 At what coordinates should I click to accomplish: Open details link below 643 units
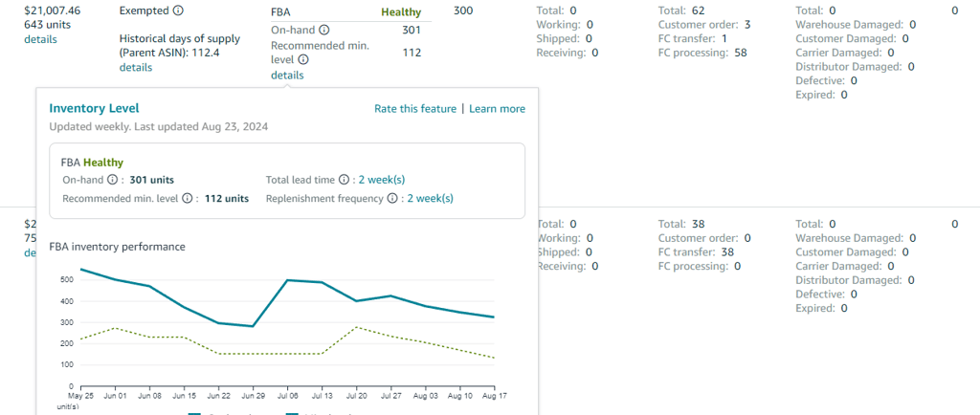pos(40,39)
